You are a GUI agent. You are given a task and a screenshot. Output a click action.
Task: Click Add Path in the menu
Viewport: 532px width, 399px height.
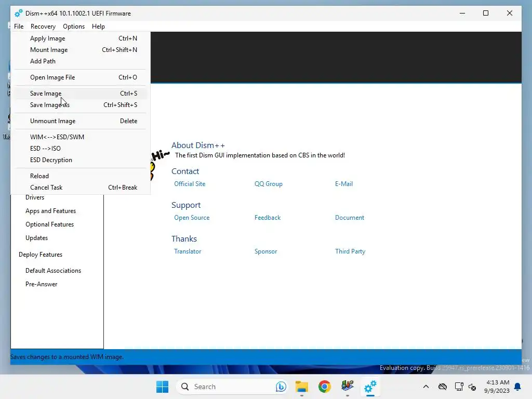click(x=81, y=61)
